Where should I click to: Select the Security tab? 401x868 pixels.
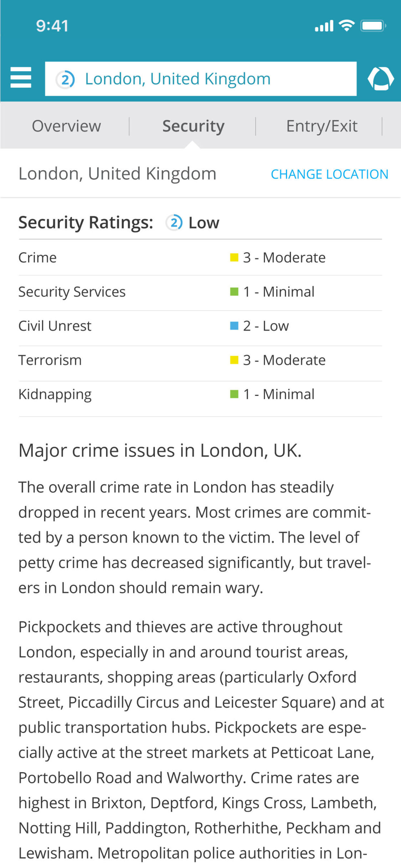pyautogui.click(x=193, y=126)
